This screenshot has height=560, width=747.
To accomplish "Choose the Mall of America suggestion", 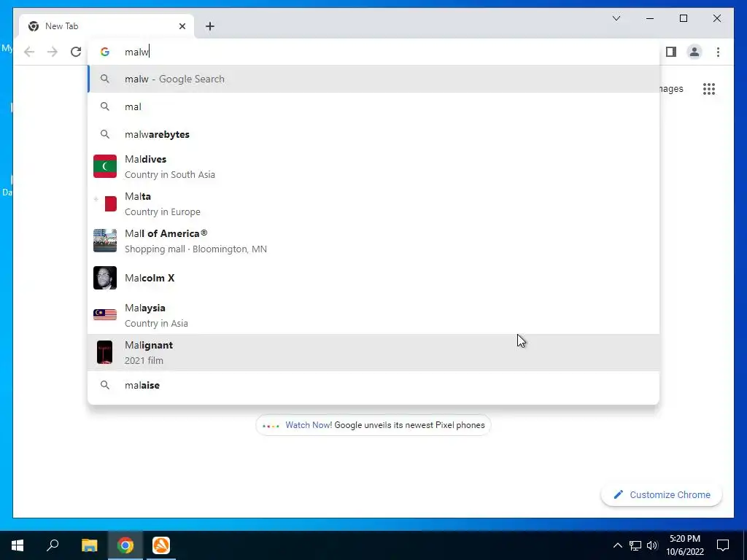I will coord(373,241).
